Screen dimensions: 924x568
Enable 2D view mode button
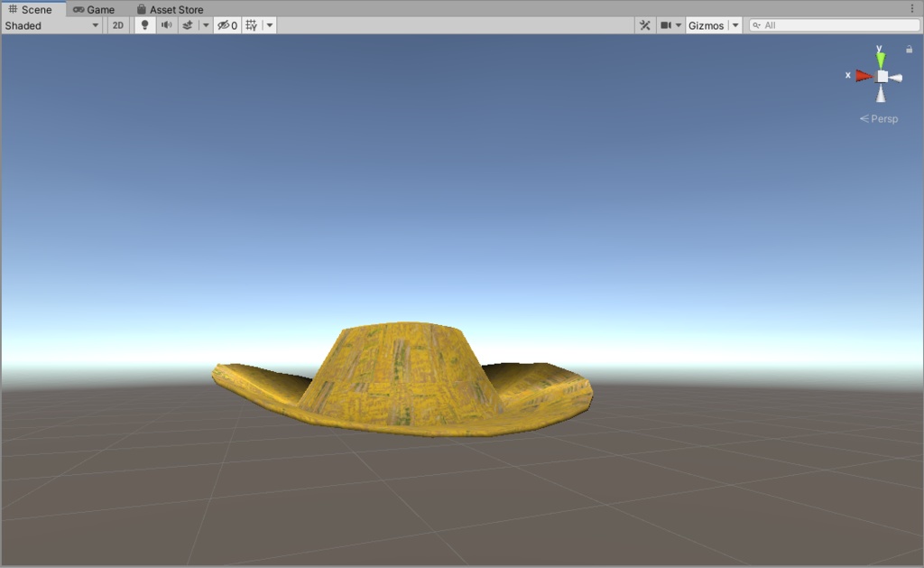click(x=118, y=25)
